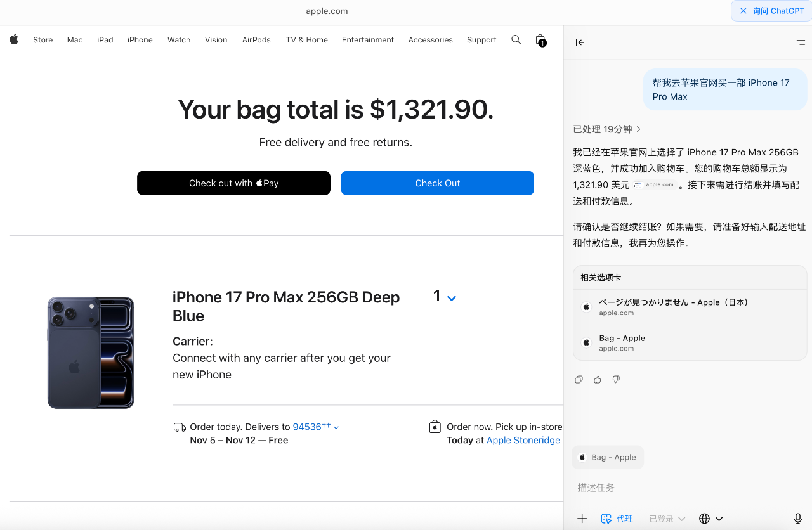
Task: Click the 描述任务 message input field
Action: coord(685,488)
